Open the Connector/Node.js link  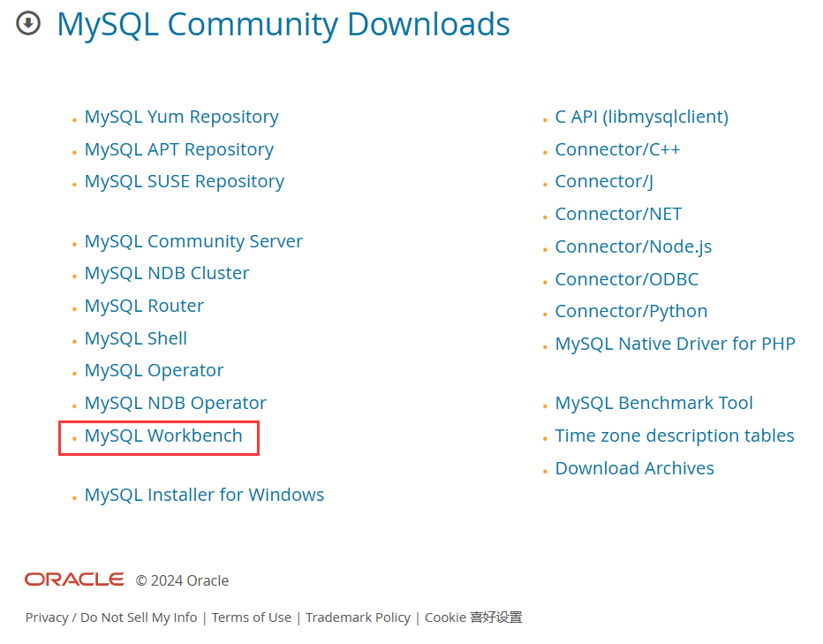coord(633,246)
